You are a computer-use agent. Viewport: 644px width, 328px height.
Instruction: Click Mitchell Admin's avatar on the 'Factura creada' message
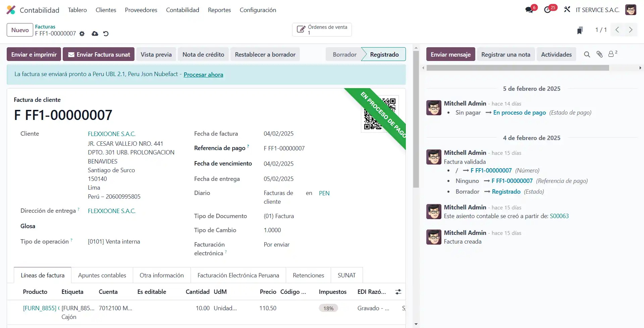coord(434,237)
